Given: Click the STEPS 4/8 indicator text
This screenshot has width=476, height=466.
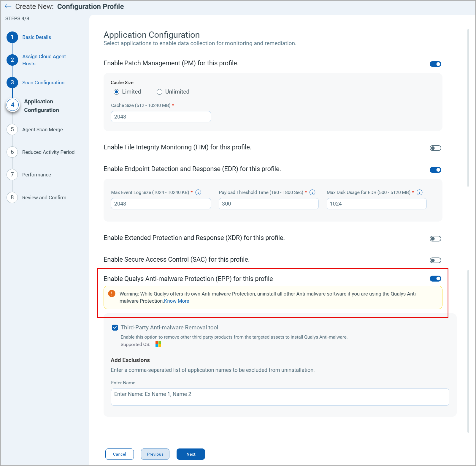Looking at the screenshot, I should pyautogui.click(x=17, y=18).
